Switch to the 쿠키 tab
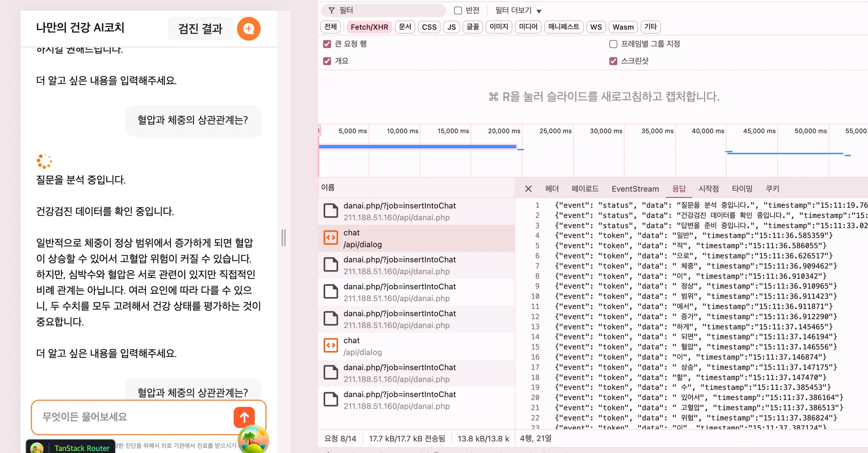868x453 pixels. pos(772,188)
